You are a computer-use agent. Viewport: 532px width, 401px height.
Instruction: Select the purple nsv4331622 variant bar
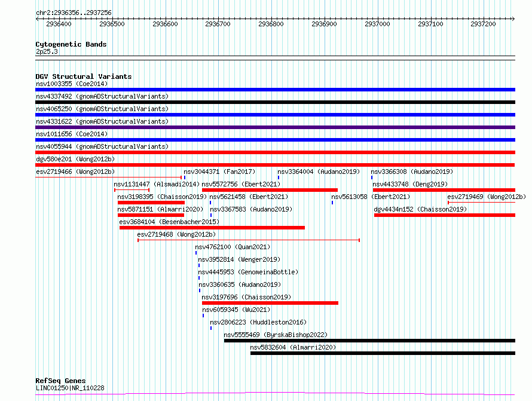click(275, 127)
